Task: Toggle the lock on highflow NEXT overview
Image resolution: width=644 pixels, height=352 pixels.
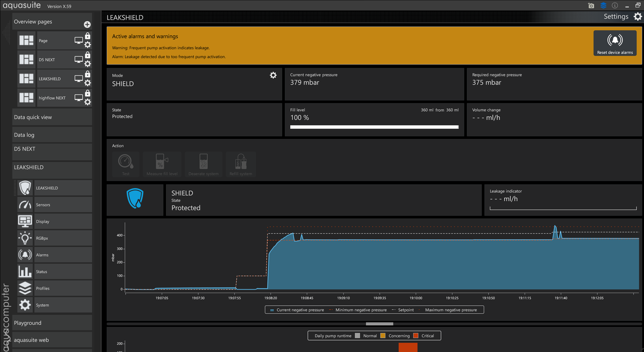Action: pyautogui.click(x=88, y=94)
